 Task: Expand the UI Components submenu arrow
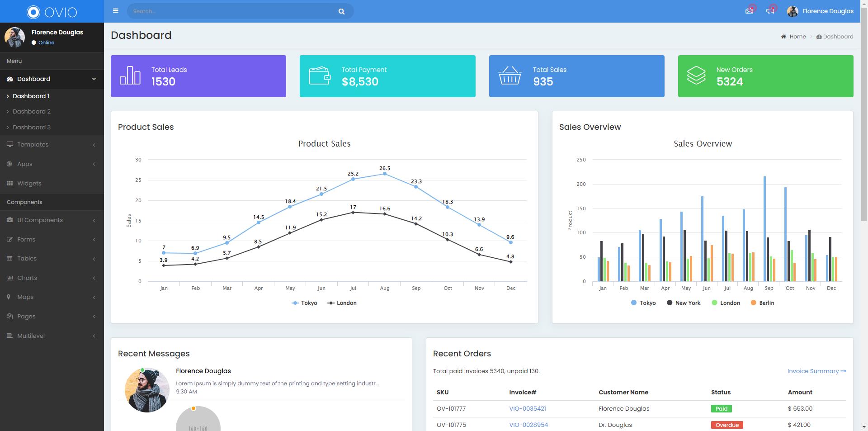tap(94, 221)
